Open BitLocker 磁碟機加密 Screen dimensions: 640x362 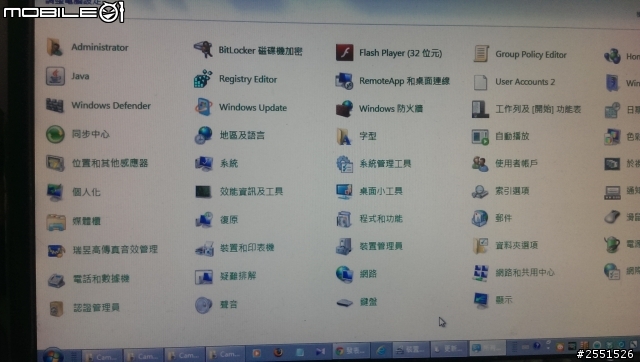[x=248, y=51]
